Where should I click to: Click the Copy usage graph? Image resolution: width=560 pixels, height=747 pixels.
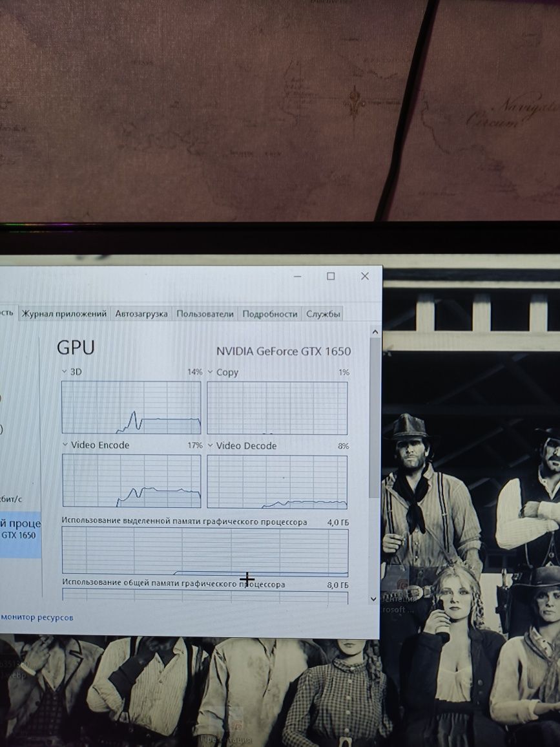[277, 408]
